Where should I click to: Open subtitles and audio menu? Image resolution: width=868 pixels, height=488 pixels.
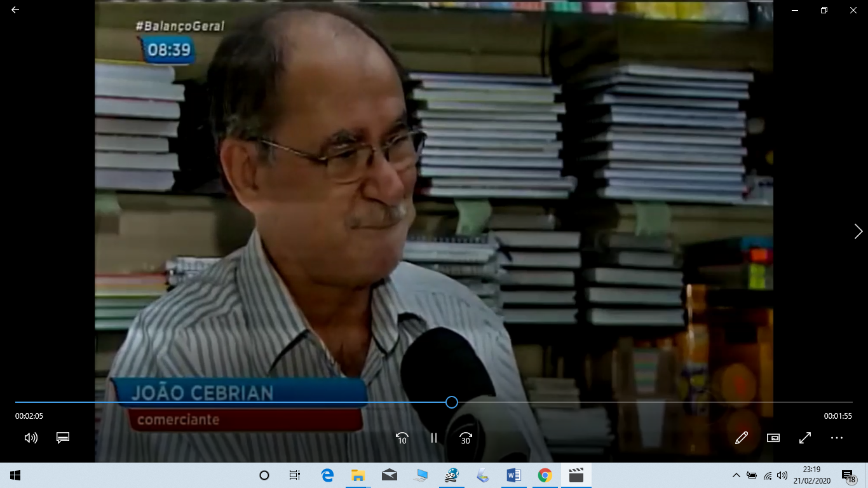[62, 438]
